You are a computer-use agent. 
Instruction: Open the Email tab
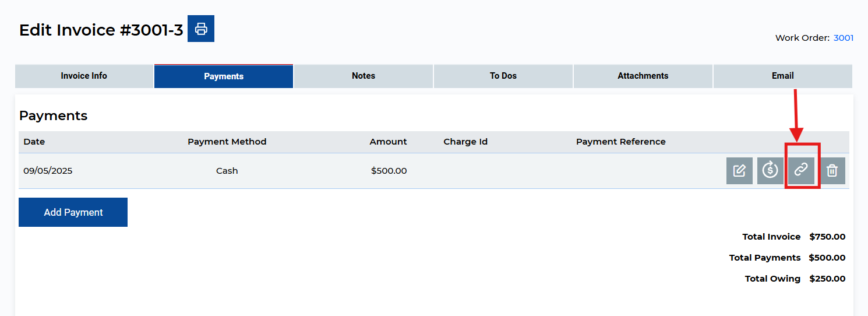coord(783,76)
